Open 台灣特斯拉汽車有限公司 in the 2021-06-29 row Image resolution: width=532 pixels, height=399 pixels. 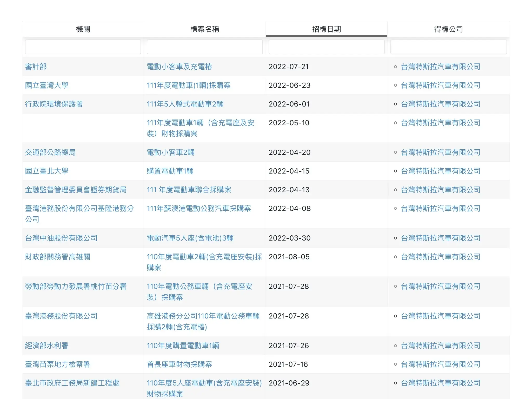point(441,383)
